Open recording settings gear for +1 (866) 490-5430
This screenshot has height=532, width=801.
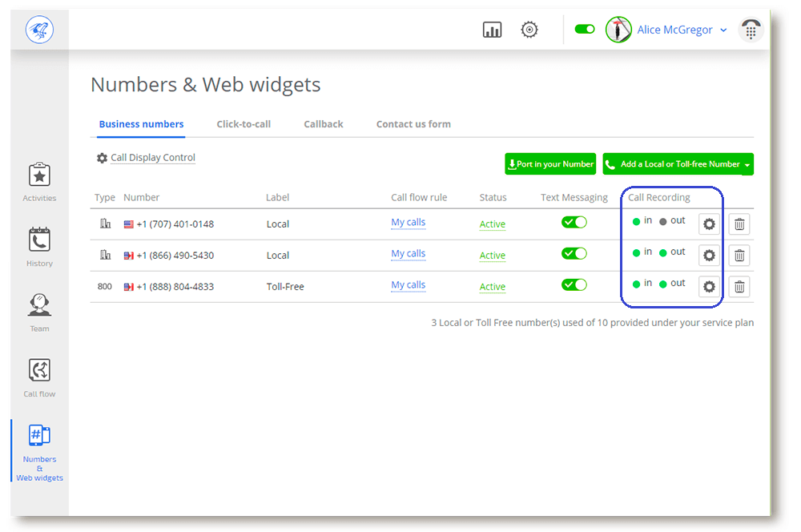coord(709,255)
